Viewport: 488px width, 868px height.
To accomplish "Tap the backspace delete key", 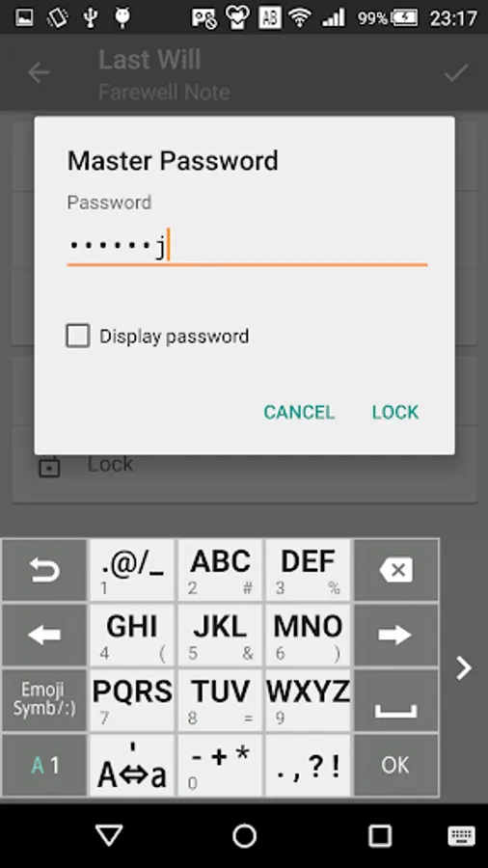I will tap(396, 570).
